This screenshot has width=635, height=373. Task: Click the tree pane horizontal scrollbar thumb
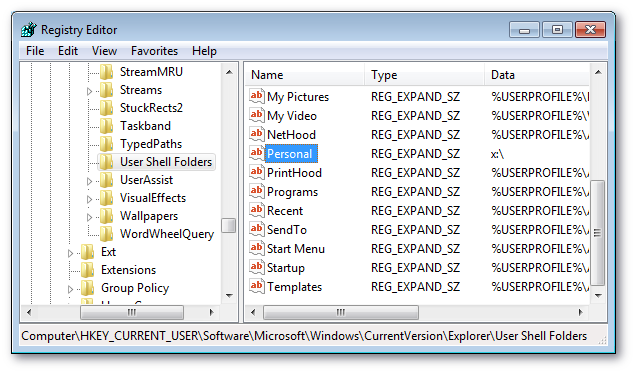click(x=132, y=312)
